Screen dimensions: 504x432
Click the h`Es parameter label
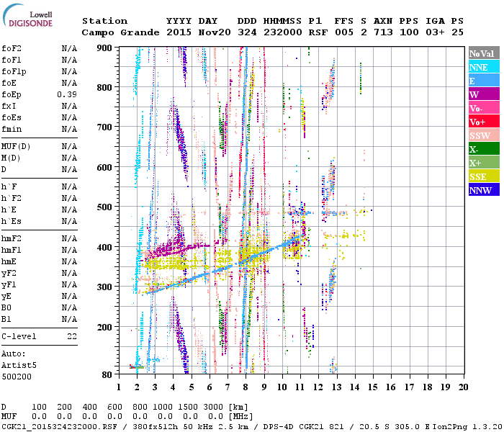pos(12,222)
